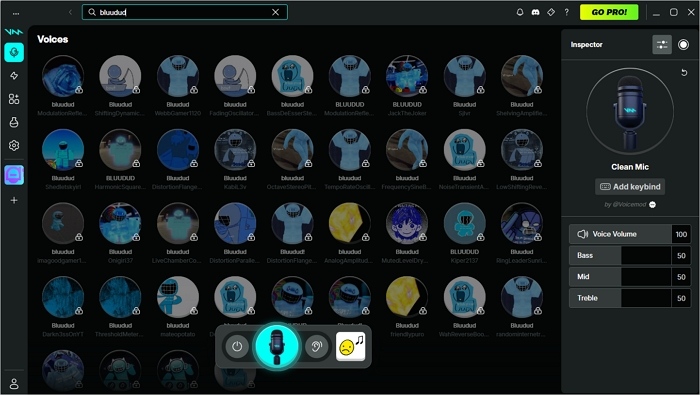Click the Clean Mic microphone image
This screenshot has height=395, width=700.
(x=630, y=112)
